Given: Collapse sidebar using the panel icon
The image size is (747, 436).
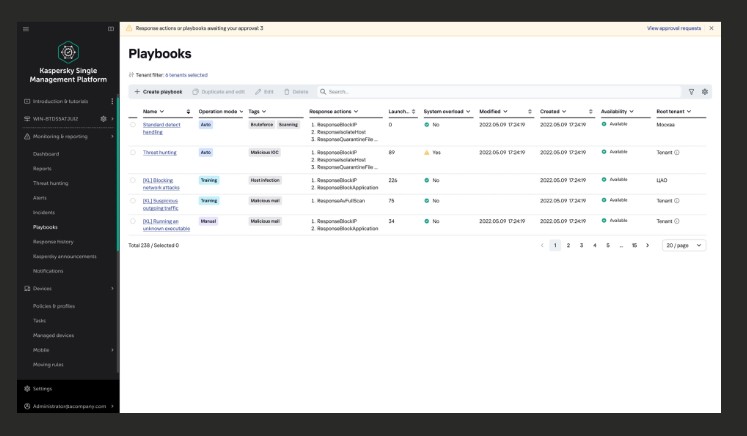Looking at the screenshot, I should point(111,28).
